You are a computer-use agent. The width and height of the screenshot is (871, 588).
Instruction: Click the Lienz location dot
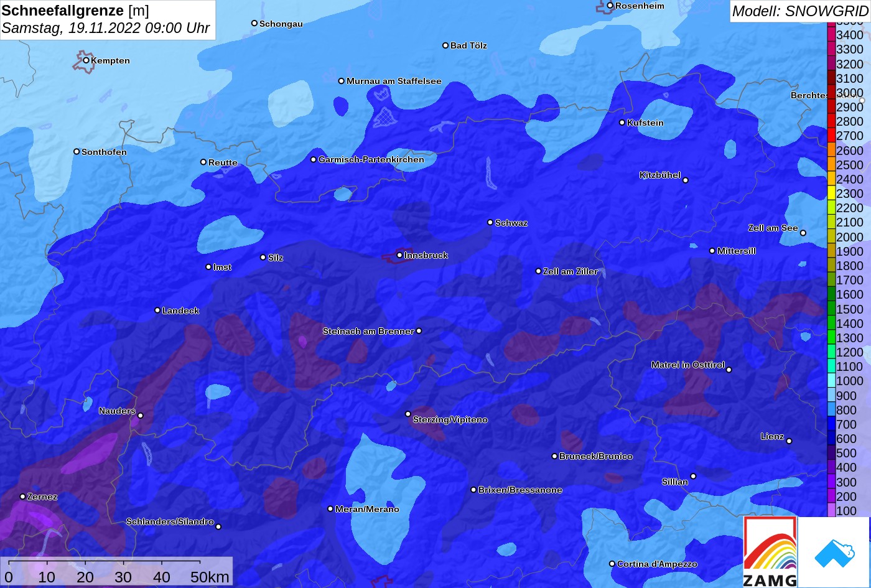[789, 441]
